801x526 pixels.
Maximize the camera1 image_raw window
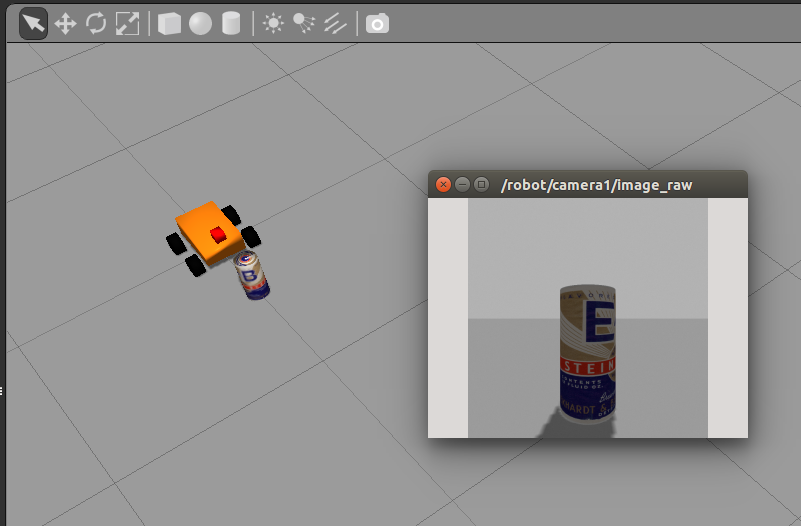click(481, 184)
